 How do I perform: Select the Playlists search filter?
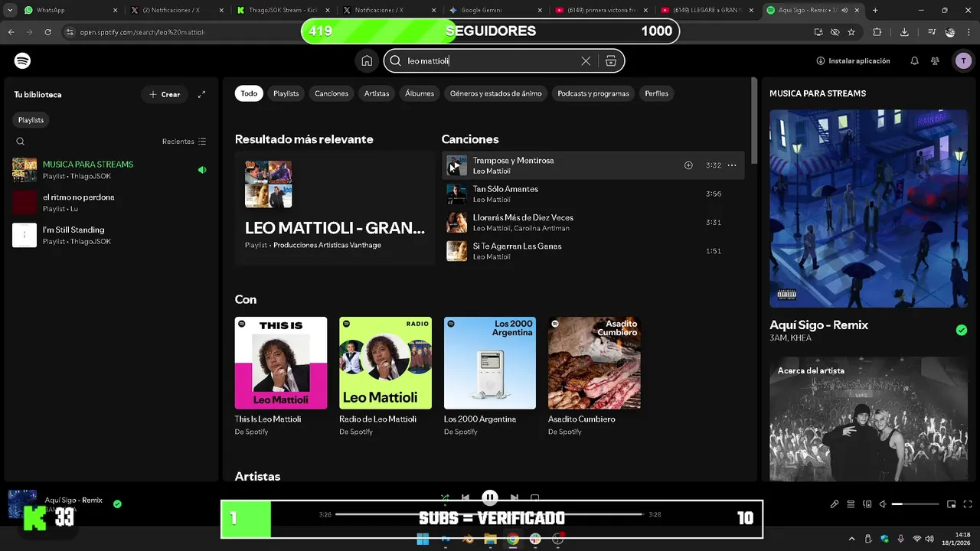click(286, 93)
